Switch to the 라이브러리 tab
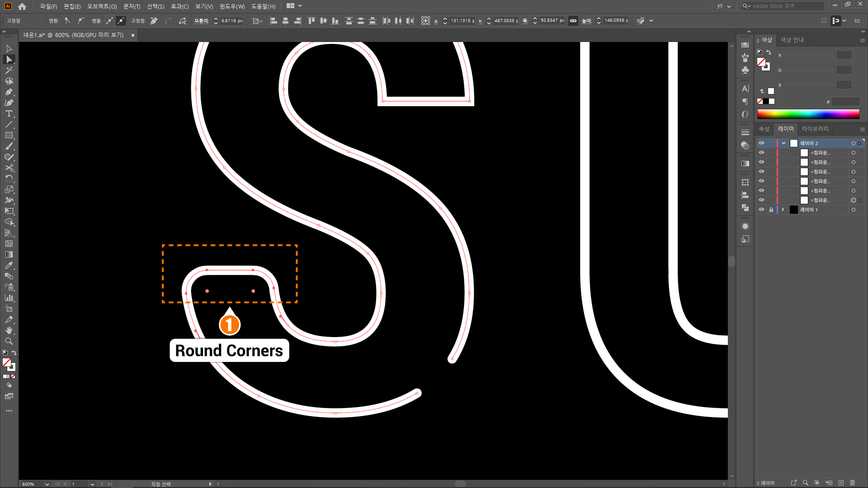The width and height of the screenshot is (868, 488). click(815, 129)
